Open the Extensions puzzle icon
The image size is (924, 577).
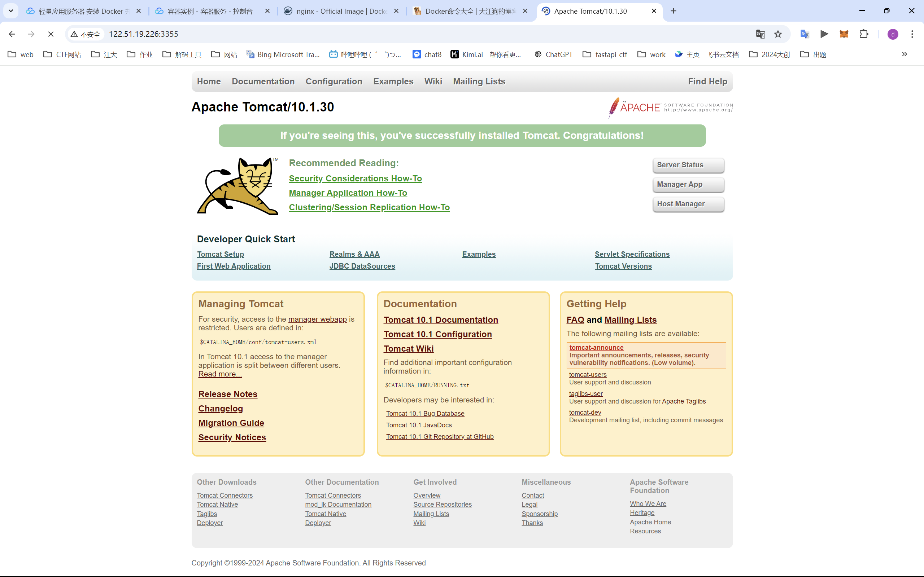point(864,34)
